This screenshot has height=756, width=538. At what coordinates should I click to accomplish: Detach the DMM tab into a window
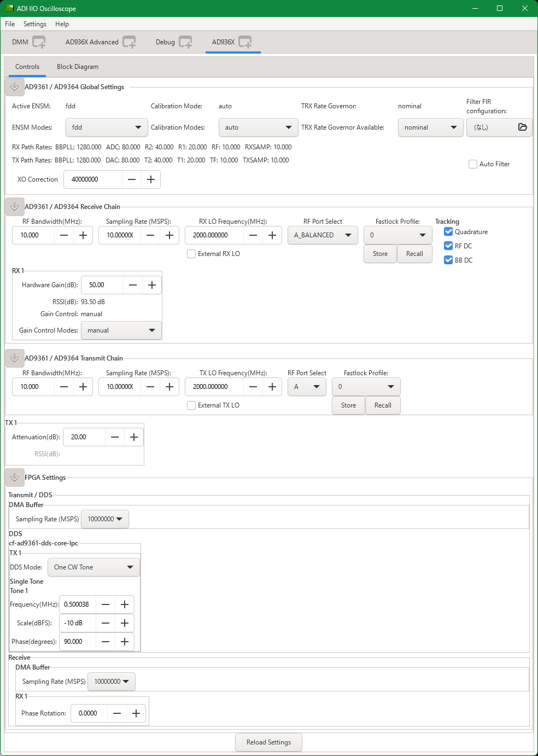pos(39,42)
